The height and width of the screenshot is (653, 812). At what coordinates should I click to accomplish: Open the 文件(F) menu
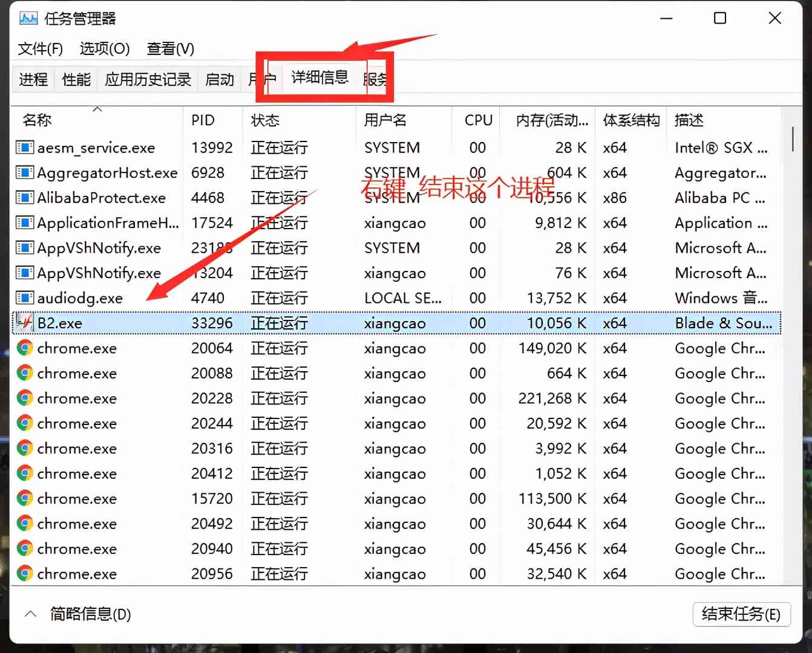(40, 48)
